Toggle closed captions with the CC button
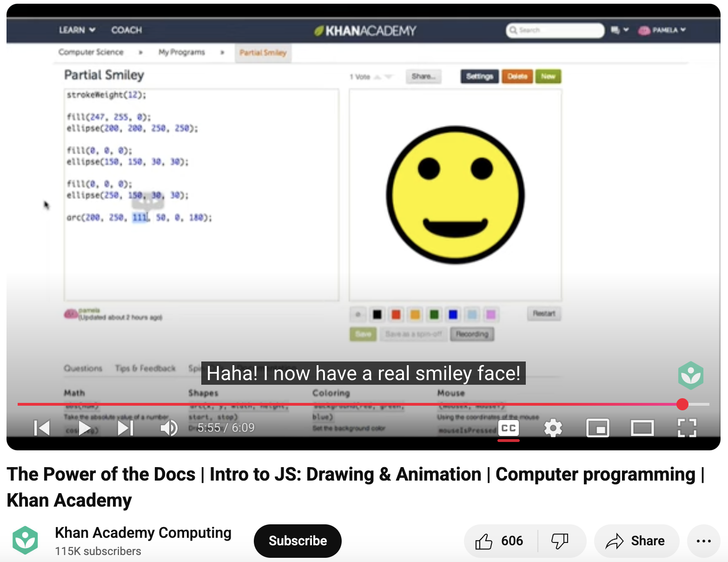The image size is (728, 562). click(x=508, y=428)
